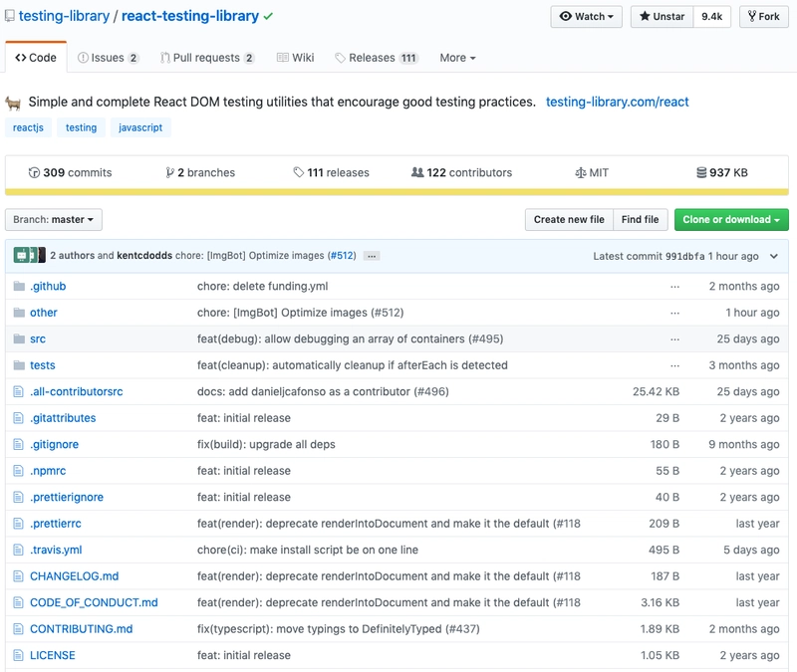797x672 pixels.
Task: Click the MIT license scale icon
Action: pyautogui.click(x=581, y=173)
